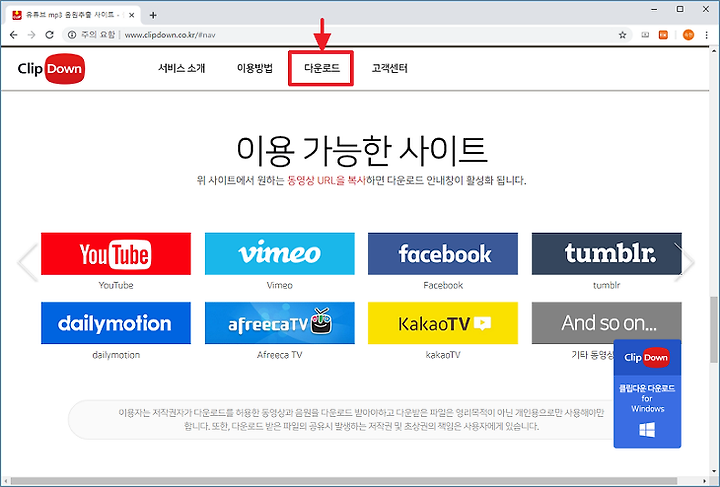
Task: Click the dailymotion site tile
Action: (x=116, y=323)
